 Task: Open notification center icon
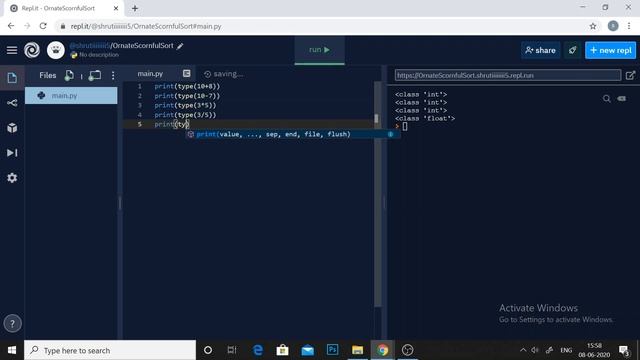[624, 350]
